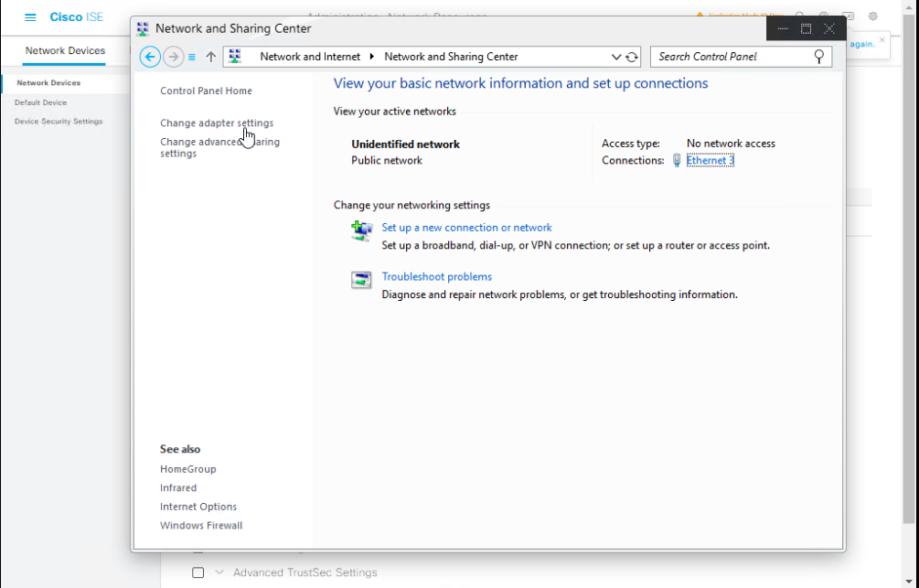
Task: Expand Advanced TrustSec Settings chevron
Action: (x=219, y=572)
